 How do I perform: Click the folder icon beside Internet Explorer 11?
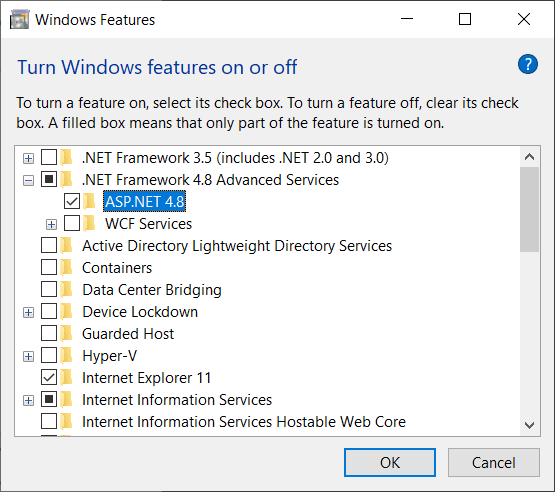(x=67, y=378)
